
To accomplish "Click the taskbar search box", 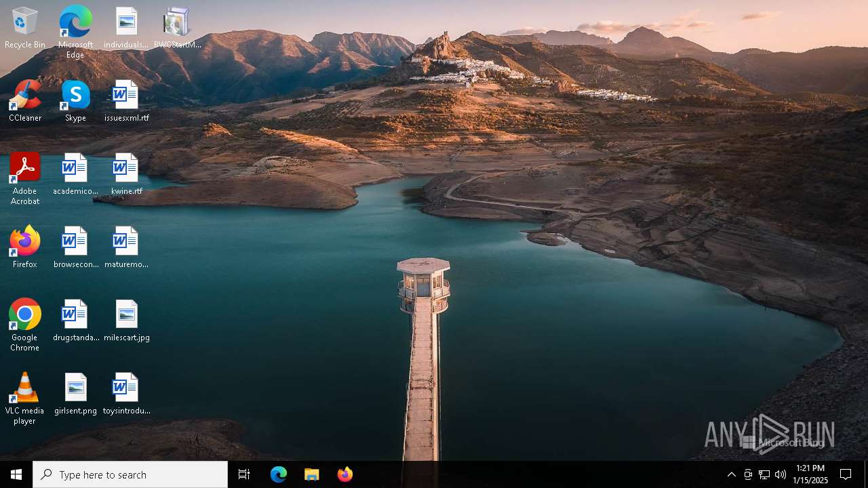I will [130, 474].
